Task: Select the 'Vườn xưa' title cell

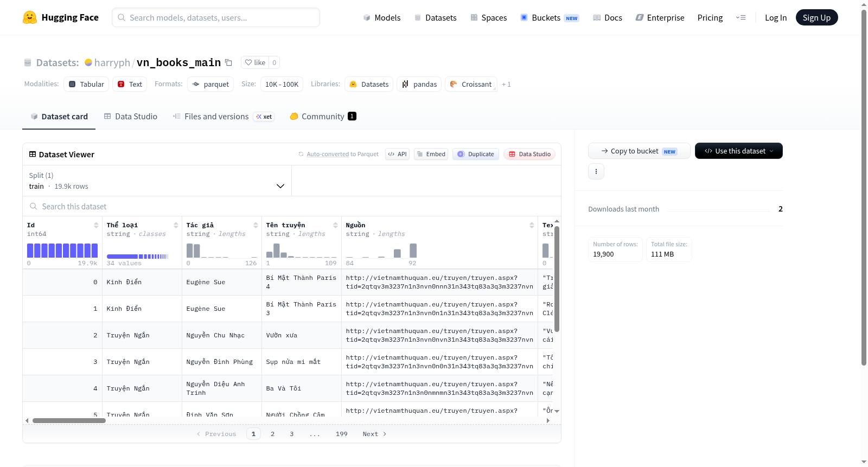Action: coord(302,335)
